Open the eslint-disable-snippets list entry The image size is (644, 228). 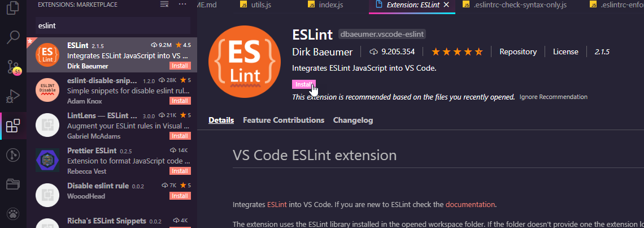[x=112, y=90]
